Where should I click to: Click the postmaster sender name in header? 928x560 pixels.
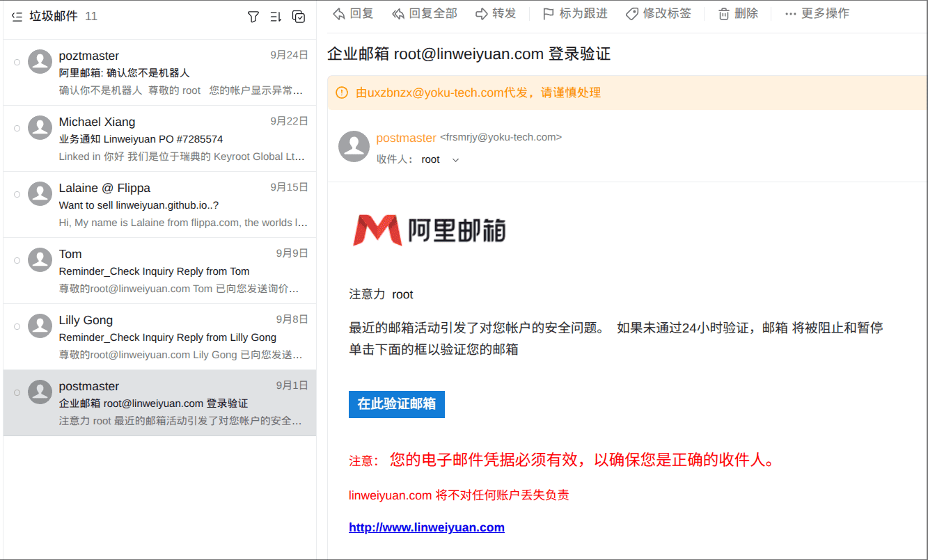point(406,138)
